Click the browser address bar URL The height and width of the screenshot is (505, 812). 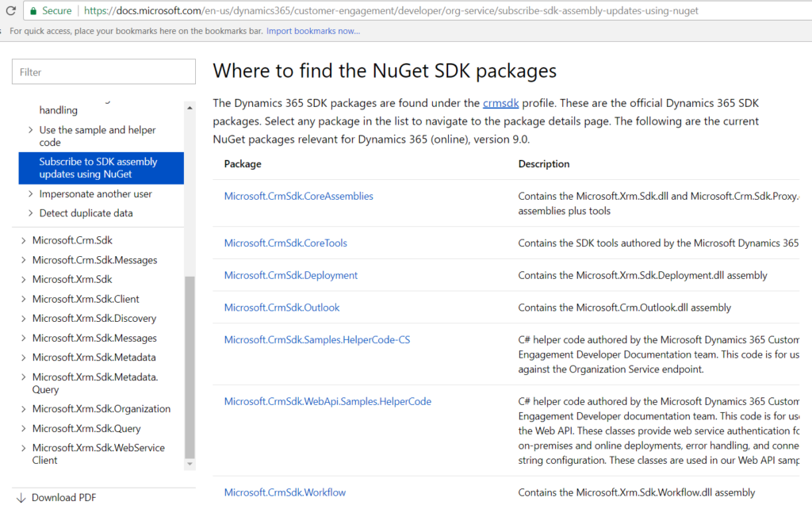coord(317,10)
